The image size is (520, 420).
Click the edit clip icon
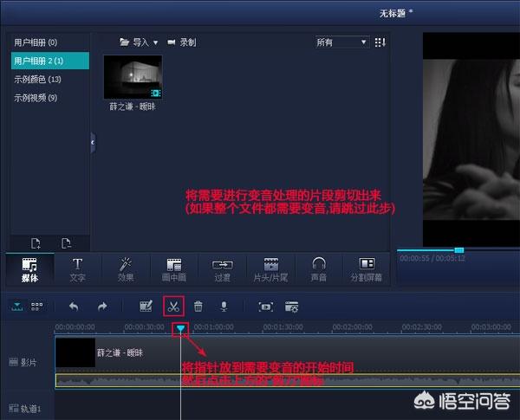click(146, 307)
